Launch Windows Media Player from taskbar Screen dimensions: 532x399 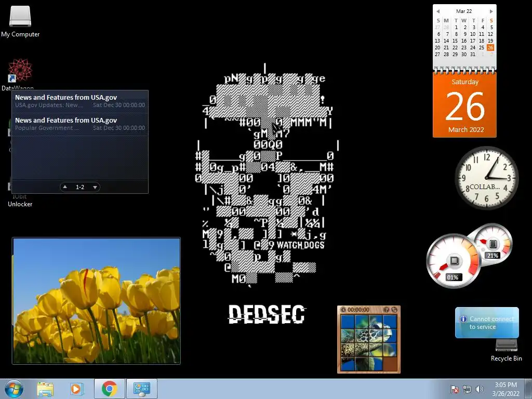click(77, 389)
